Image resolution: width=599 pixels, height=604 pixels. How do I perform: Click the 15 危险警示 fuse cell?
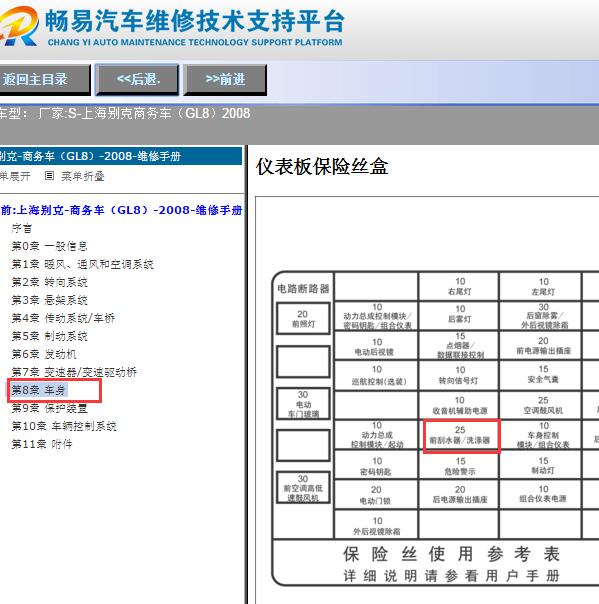point(459,466)
